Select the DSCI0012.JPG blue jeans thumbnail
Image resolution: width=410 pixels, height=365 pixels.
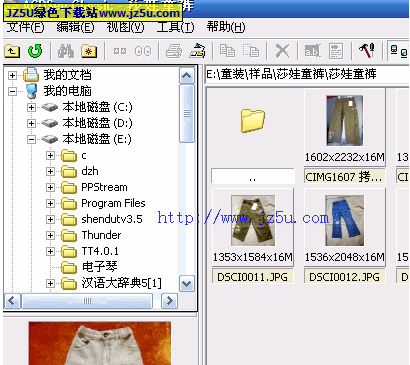tap(345, 220)
